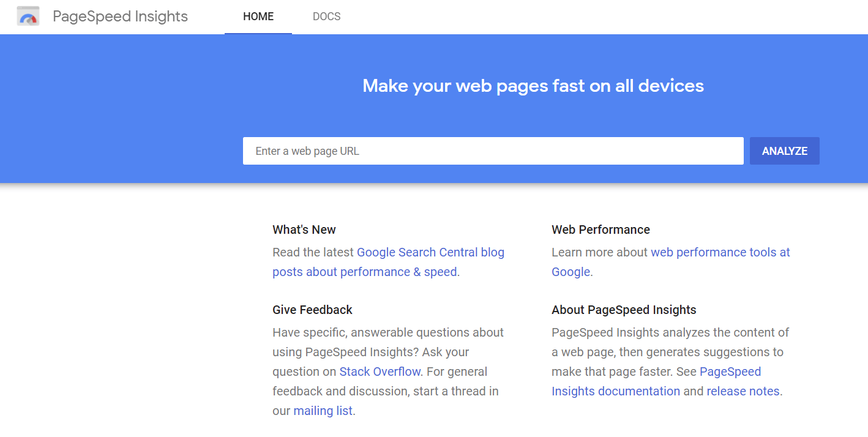868x437 pixels.
Task: Open the mailing list link
Action: pyautogui.click(x=323, y=411)
